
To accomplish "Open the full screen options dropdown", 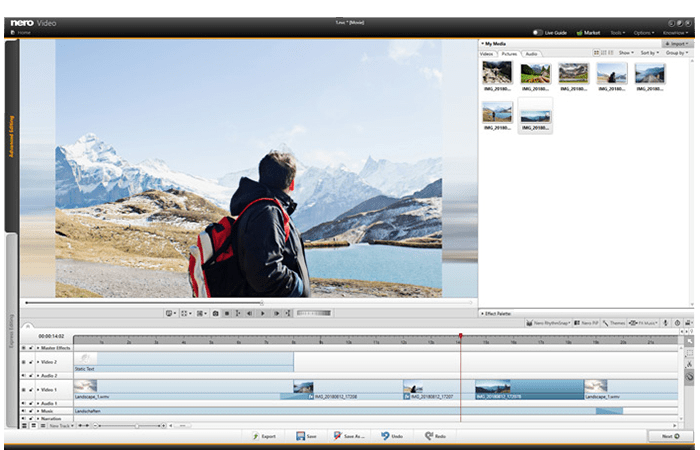I will (x=187, y=313).
